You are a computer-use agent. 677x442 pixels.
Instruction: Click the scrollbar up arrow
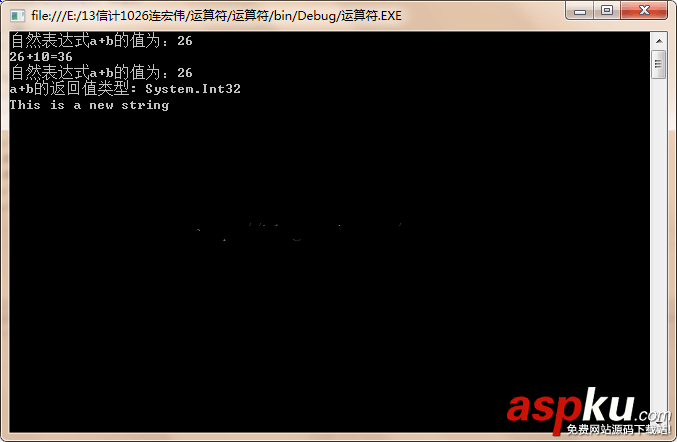(659, 41)
